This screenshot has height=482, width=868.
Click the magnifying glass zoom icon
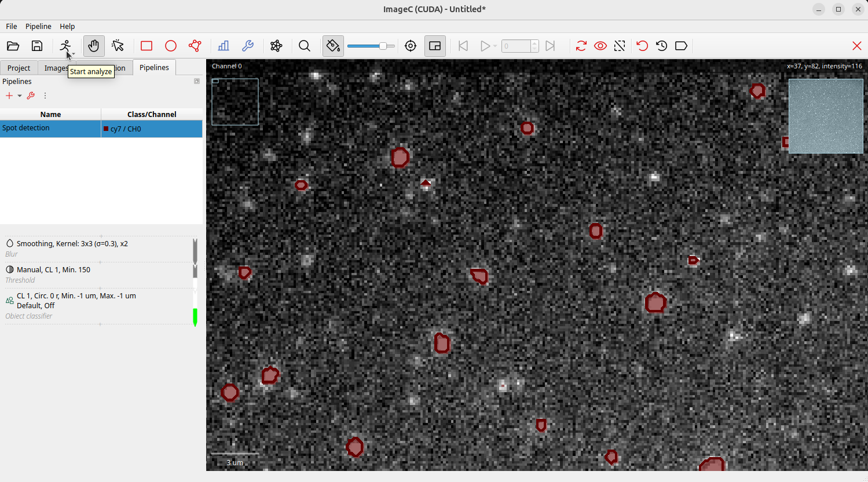click(x=305, y=46)
